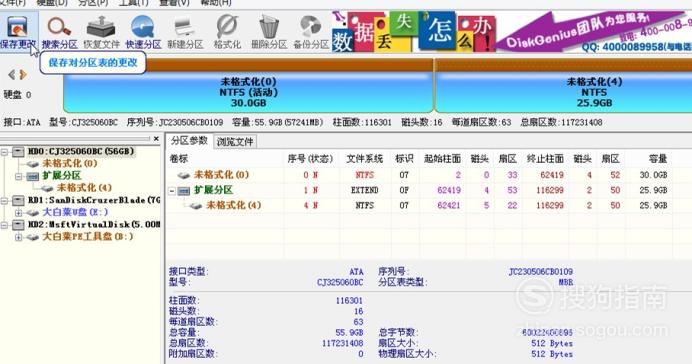Click the 序号(状态) column header
This screenshot has height=364, width=692.
[310, 159]
